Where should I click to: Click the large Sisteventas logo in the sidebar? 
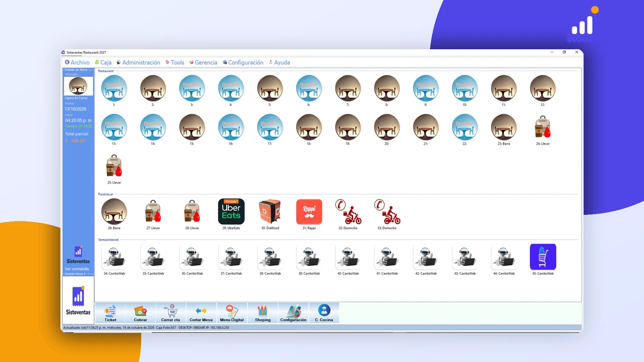click(78, 300)
